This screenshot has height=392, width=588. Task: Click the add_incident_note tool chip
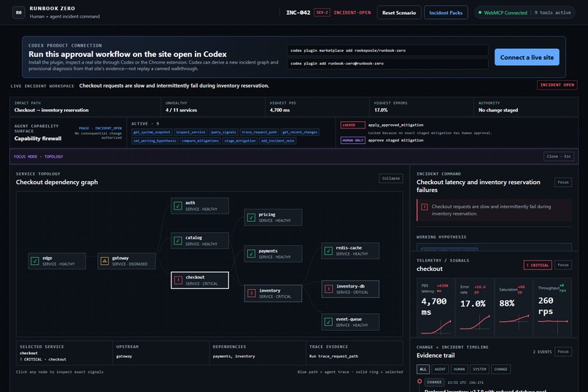point(277,141)
